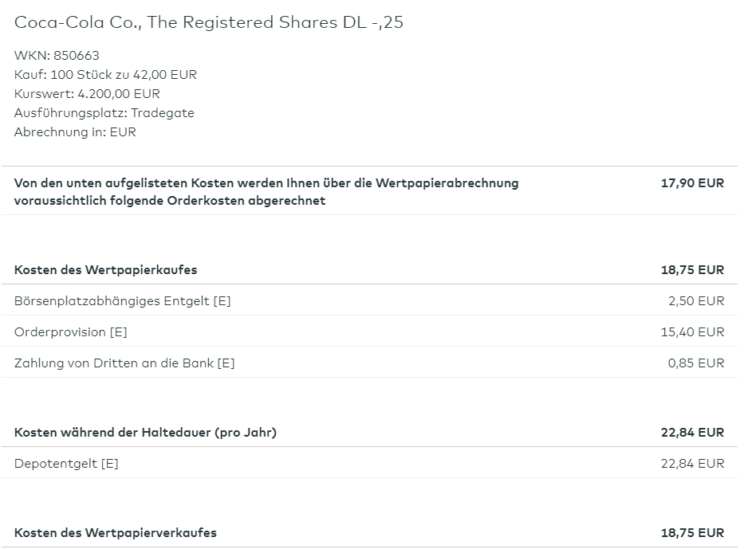The image size is (756, 549).
Task: Click the Orderkosten summary text
Action: (266, 192)
